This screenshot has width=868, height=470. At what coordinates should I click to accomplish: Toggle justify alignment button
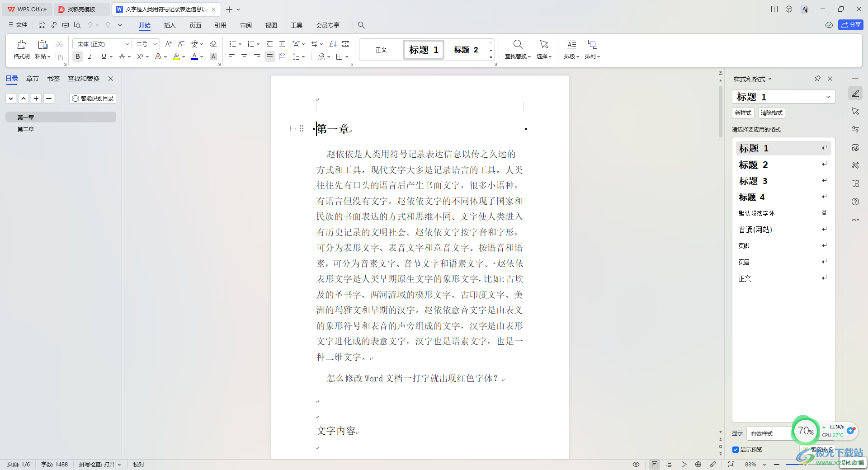point(270,56)
